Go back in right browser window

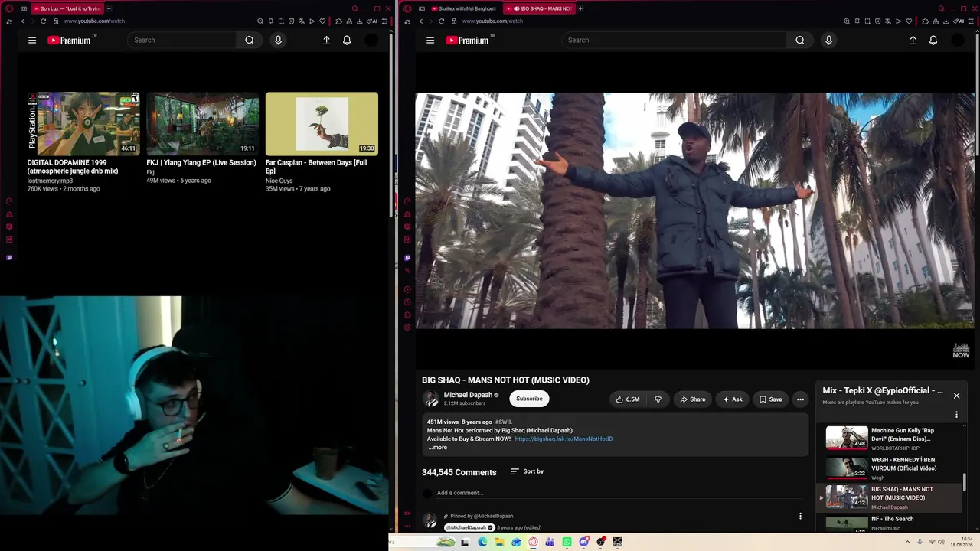coord(420,21)
